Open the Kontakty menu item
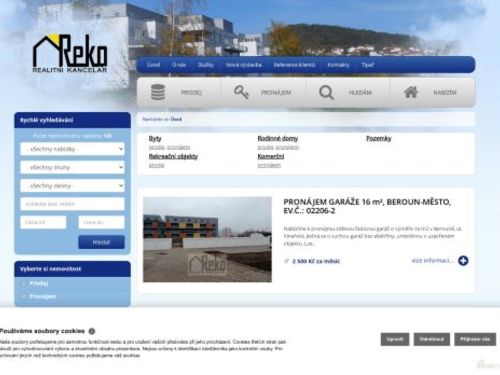 tap(338, 65)
